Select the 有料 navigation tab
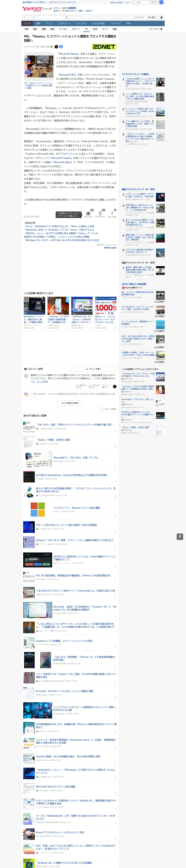 pyautogui.click(x=128, y=24)
